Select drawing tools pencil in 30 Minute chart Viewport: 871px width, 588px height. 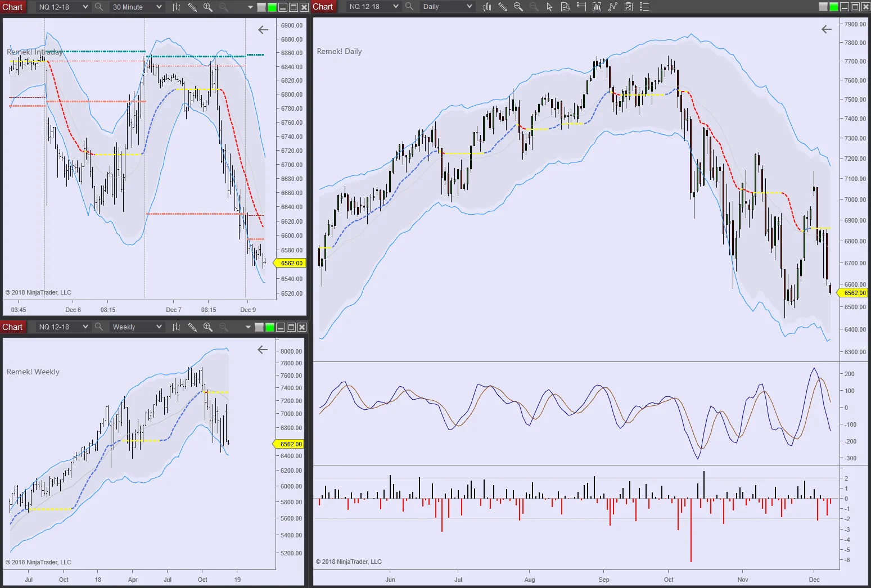pyautogui.click(x=192, y=7)
